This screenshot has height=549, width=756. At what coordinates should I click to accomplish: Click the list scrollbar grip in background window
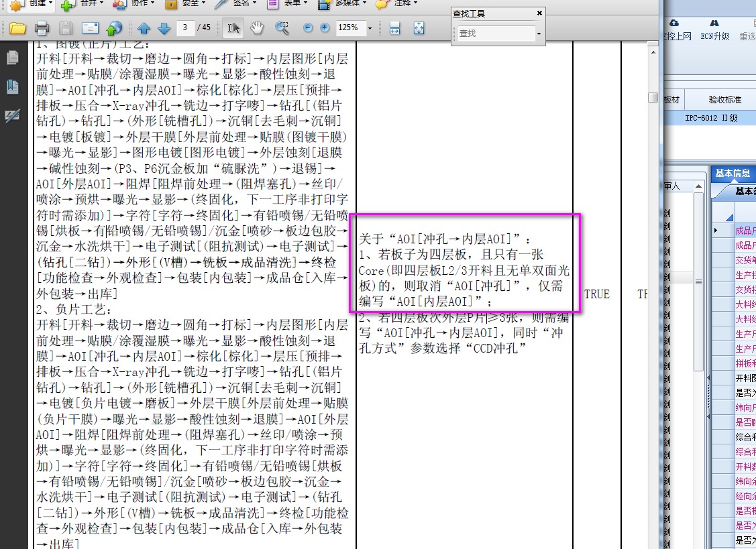pyautogui.click(x=698, y=282)
